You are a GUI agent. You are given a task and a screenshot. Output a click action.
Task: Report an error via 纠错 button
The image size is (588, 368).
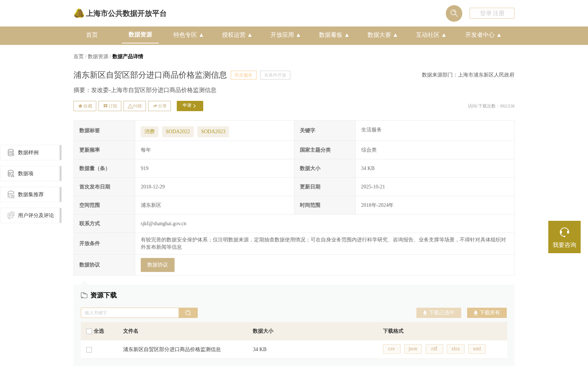(135, 106)
